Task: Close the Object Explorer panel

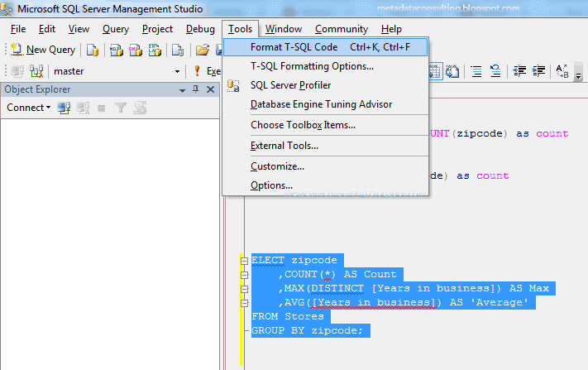Action: click(211, 89)
